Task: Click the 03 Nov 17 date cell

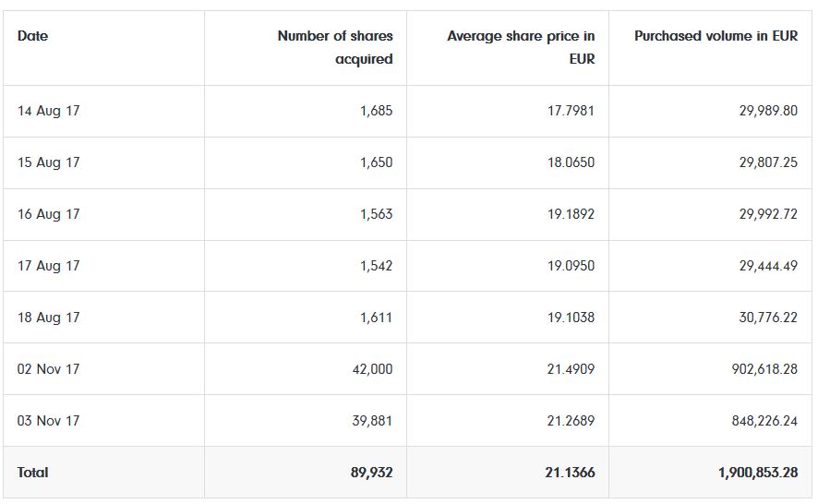Action: (x=49, y=421)
